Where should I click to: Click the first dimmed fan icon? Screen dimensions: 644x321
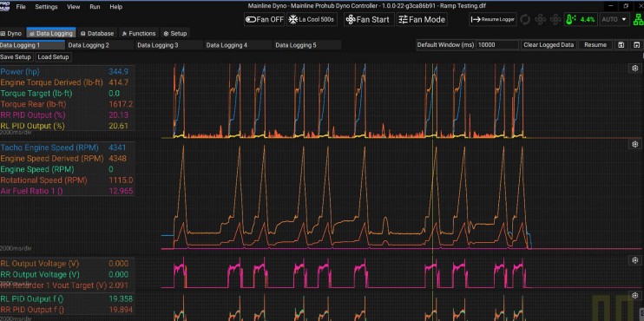541,19
